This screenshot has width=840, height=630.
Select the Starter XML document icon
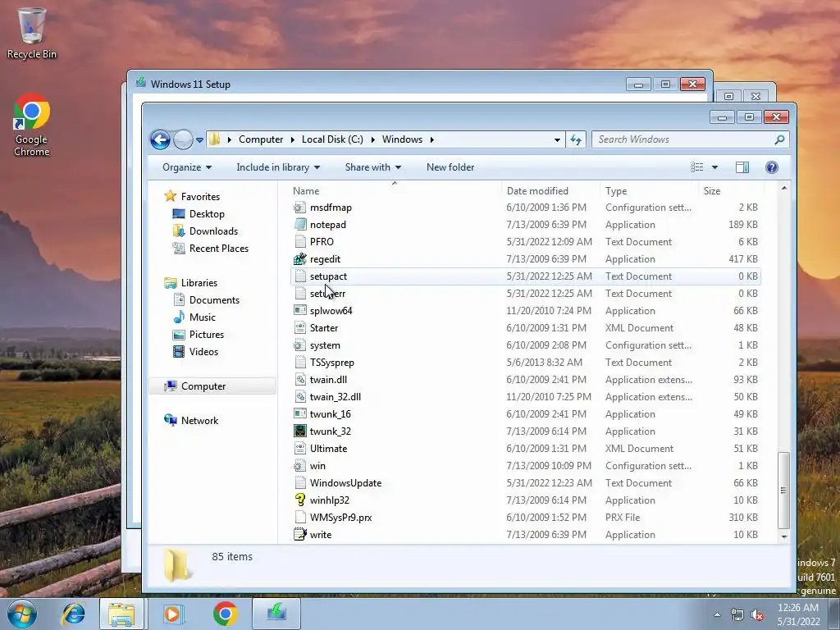(300, 328)
